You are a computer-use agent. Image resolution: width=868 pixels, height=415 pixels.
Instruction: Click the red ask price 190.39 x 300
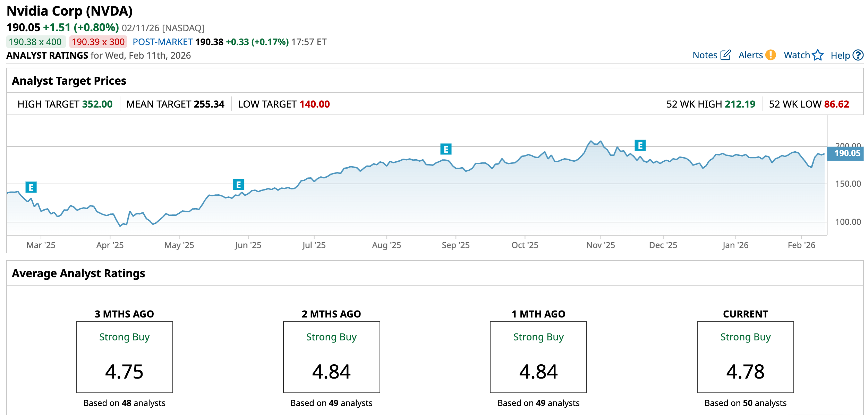coord(98,42)
